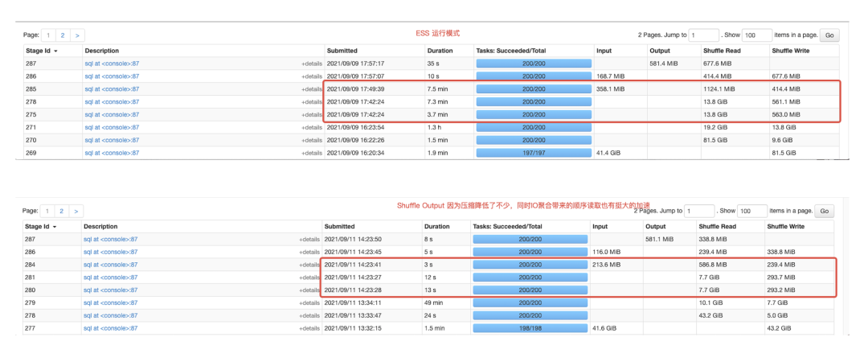Select the "2021/09/11 14:23:41" submitted cell
This screenshot has width=868, height=362.
coord(354,265)
